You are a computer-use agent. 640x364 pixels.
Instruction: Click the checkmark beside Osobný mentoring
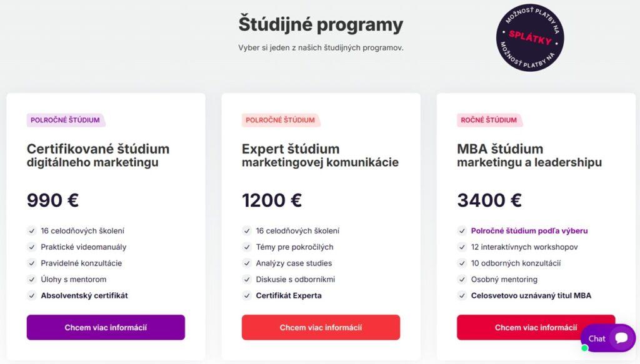[462, 279]
